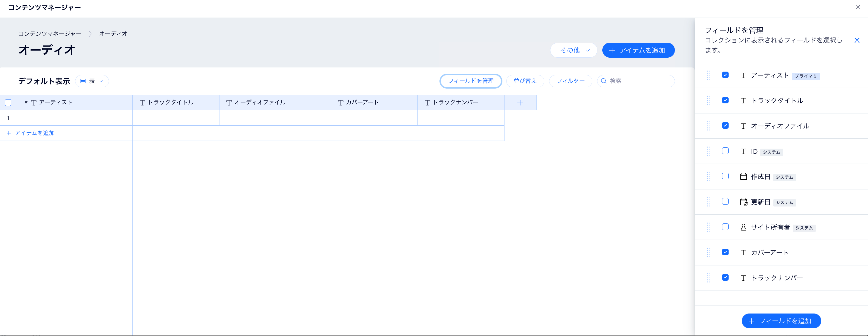This screenshot has height=336, width=868.
Task: Uncheck the オーディオファイル field checkbox
Action: pos(725,126)
